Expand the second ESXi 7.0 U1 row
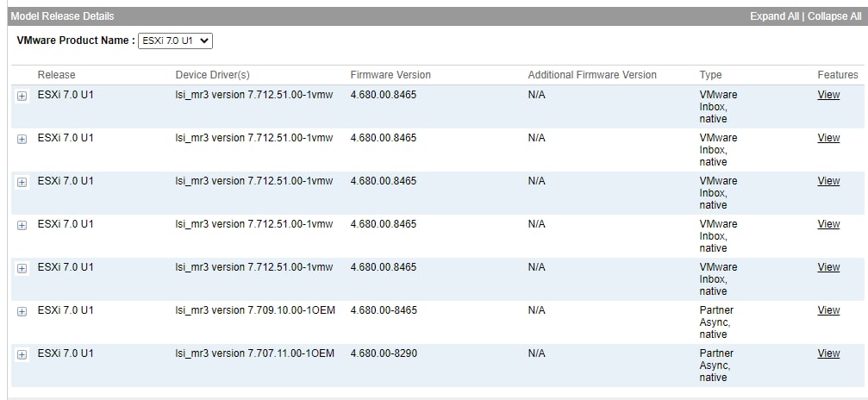868x400 pixels. [22, 139]
